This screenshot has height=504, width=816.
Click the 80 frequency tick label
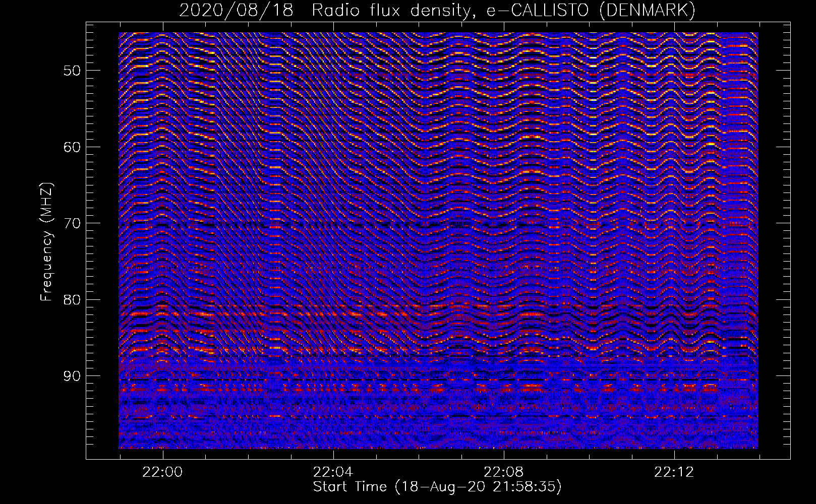72,300
